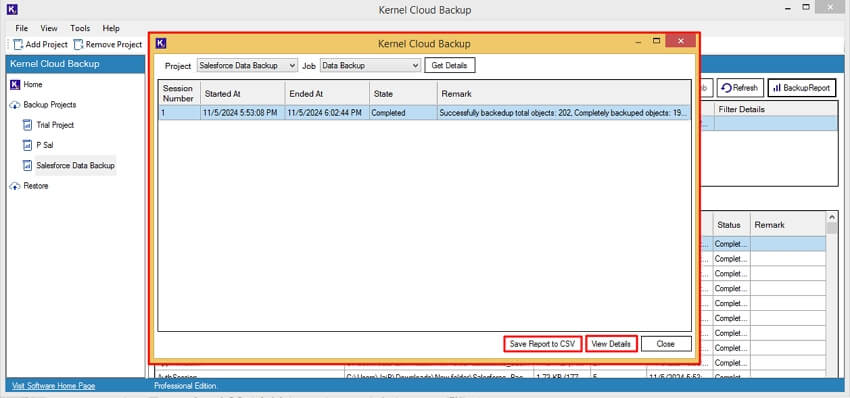The image size is (850, 398).
Task: Open the Help menu
Action: coord(111,28)
